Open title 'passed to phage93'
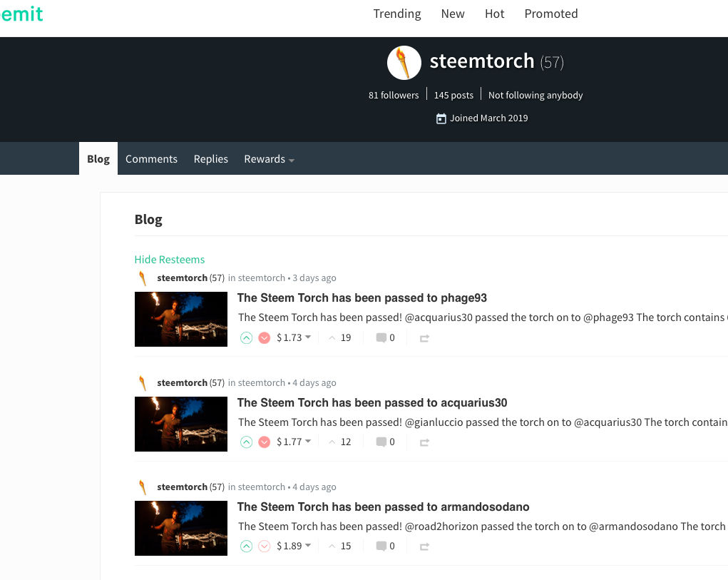 [x=362, y=297]
